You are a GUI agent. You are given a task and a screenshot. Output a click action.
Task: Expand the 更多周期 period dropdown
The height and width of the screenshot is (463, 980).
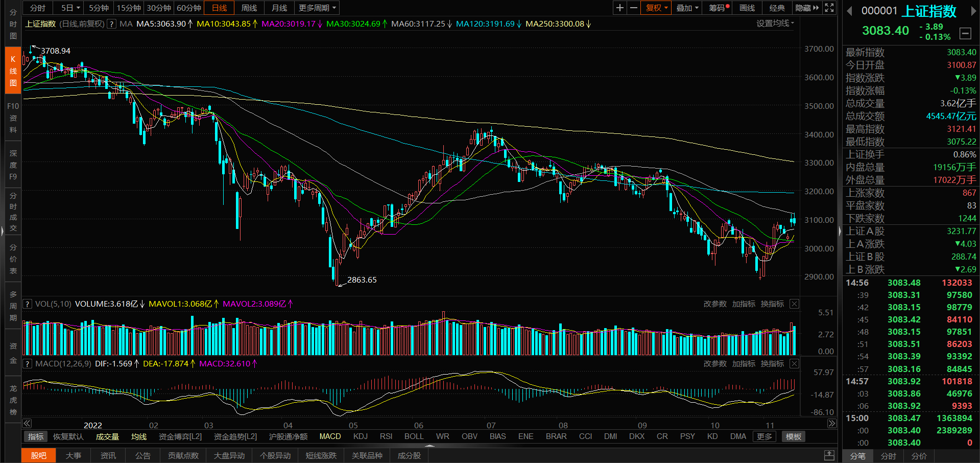pos(317,8)
